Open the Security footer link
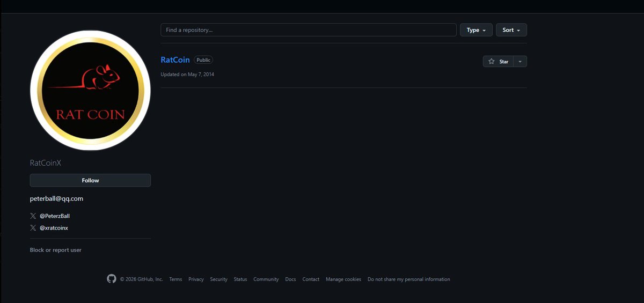644x303 pixels. tap(218, 279)
